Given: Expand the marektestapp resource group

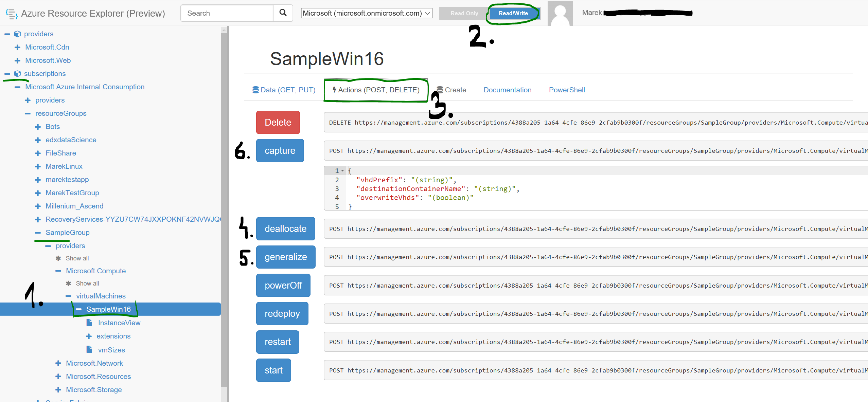Looking at the screenshot, I should [x=38, y=180].
